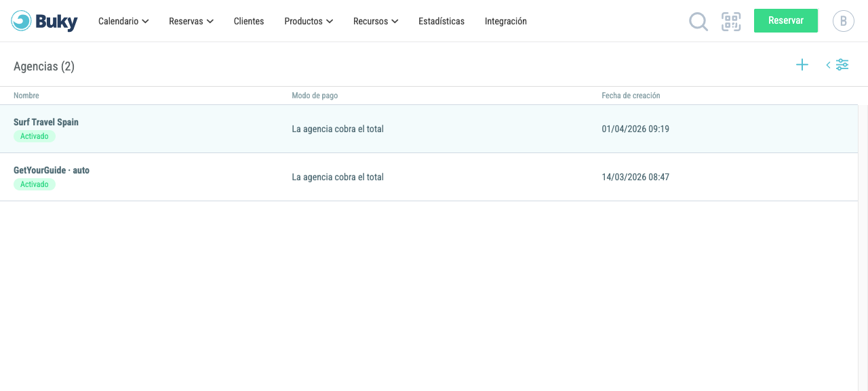Viewport: 868px width, 391px height.
Task: Expand the Productos dropdown menu
Action: pos(309,21)
